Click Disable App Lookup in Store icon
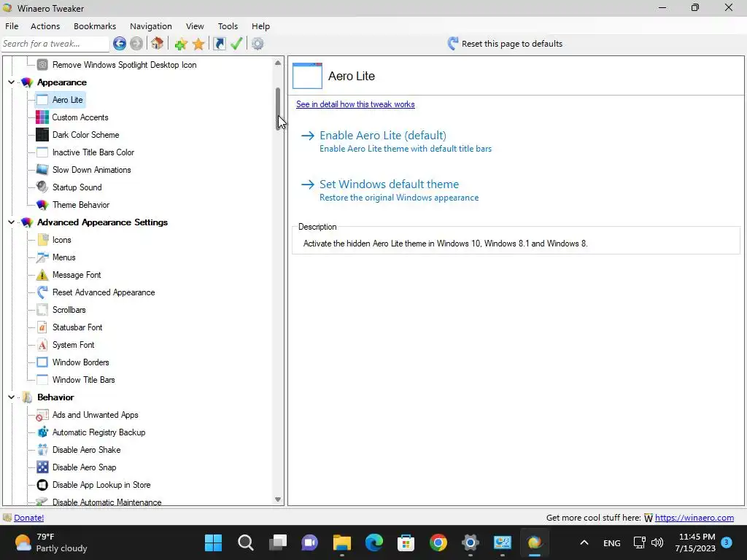Viewport: 747px width, 560px height. click(42, 485)
